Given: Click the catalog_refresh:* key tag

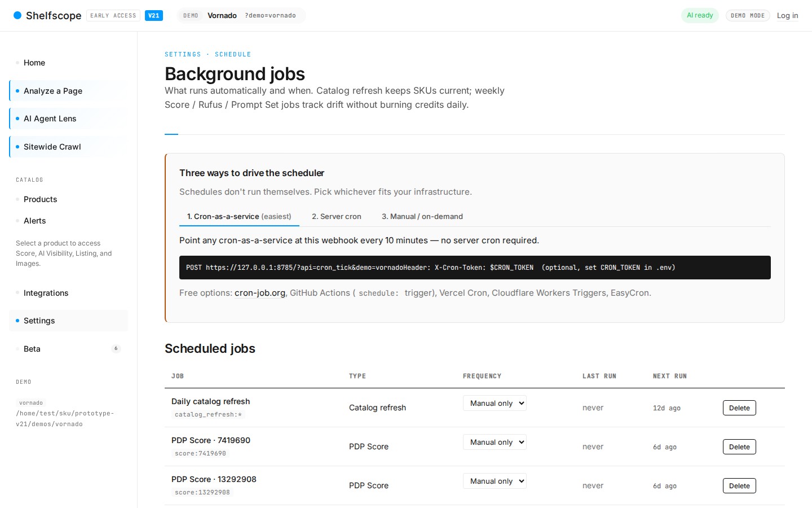Looking at the screenshot, I should pos(208,414).
